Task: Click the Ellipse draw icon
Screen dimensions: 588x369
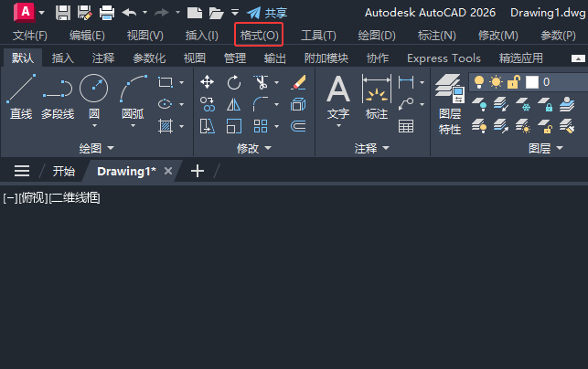Action: pos(166,104)
